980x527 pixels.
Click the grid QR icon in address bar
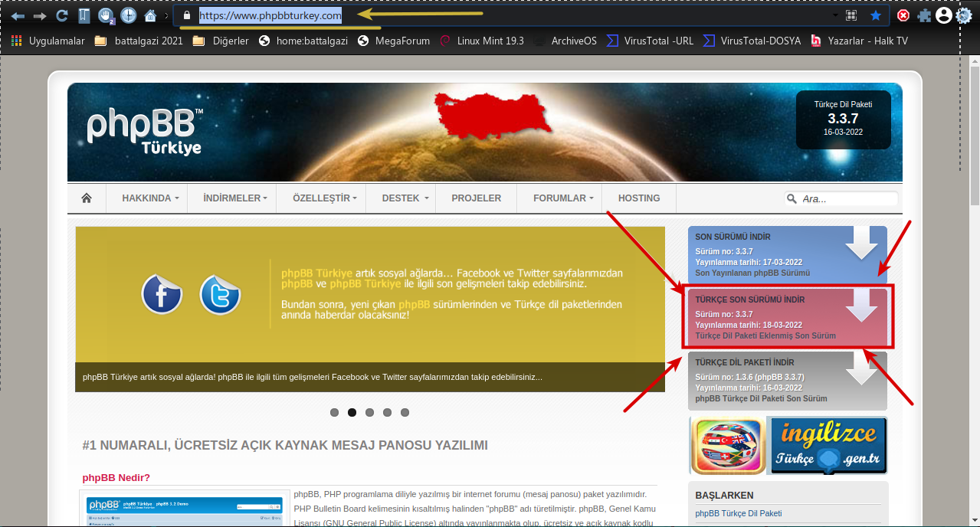(851, 15)
